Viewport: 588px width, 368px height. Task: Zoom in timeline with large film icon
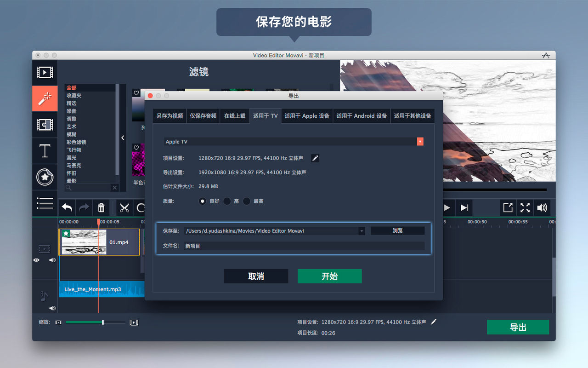click(x=134, y=322)
